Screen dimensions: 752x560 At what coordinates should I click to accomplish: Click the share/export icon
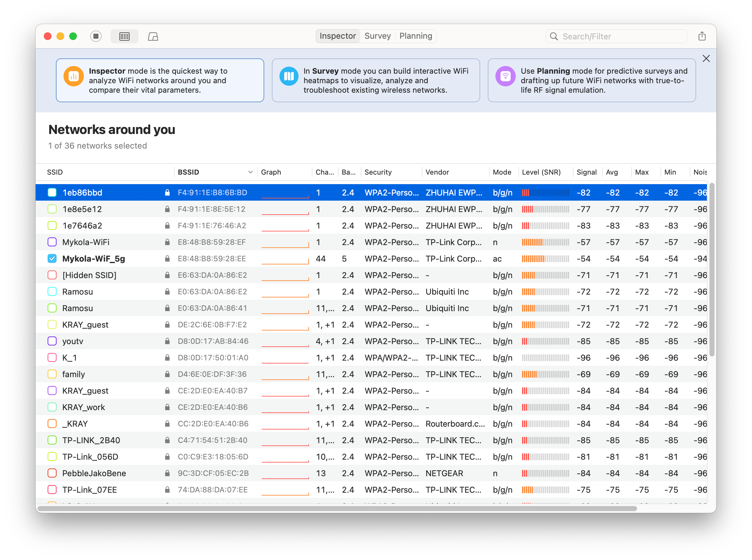(x=702, y=36)
